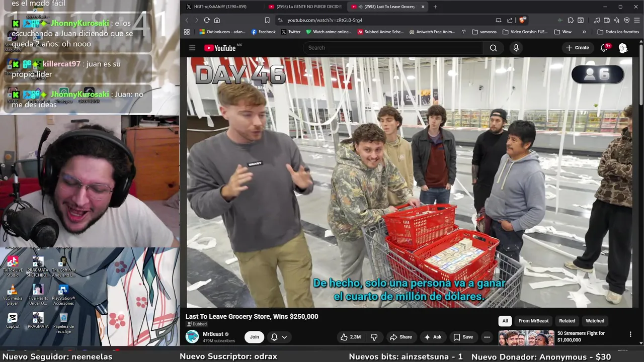Open the vamonos bookmarks folder

pyautogui.click(x=484, y=32)
